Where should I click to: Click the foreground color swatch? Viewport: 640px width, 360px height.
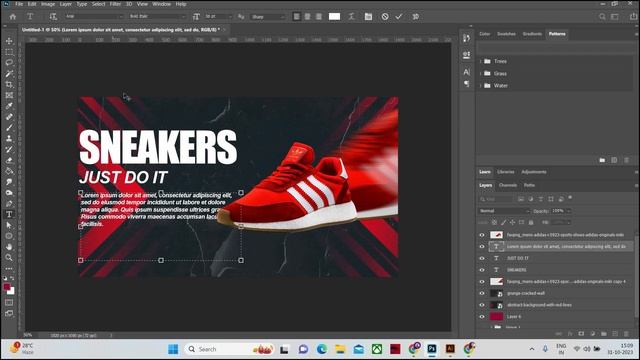[7, 287]
